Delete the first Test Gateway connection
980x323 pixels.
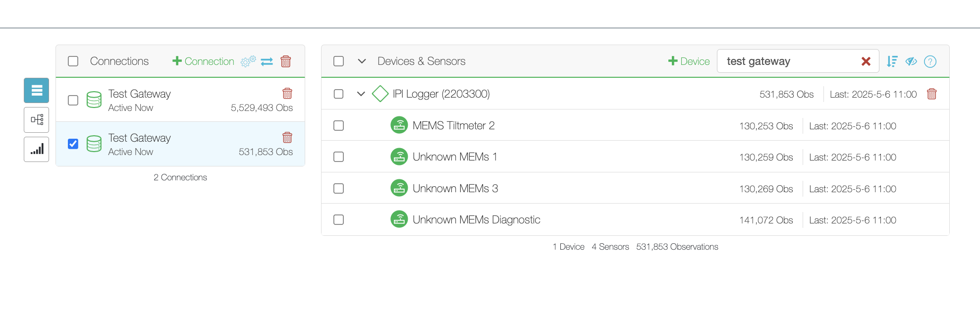coord(287,93)
